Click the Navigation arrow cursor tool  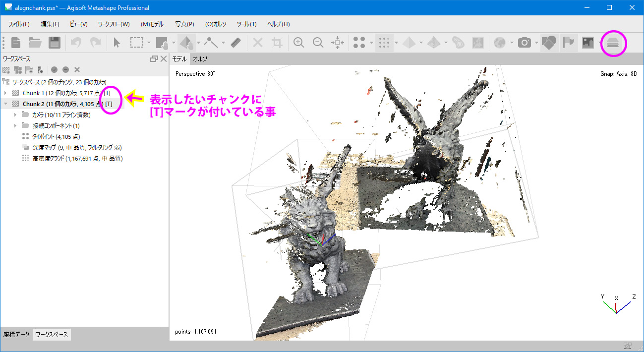[117, 43]
